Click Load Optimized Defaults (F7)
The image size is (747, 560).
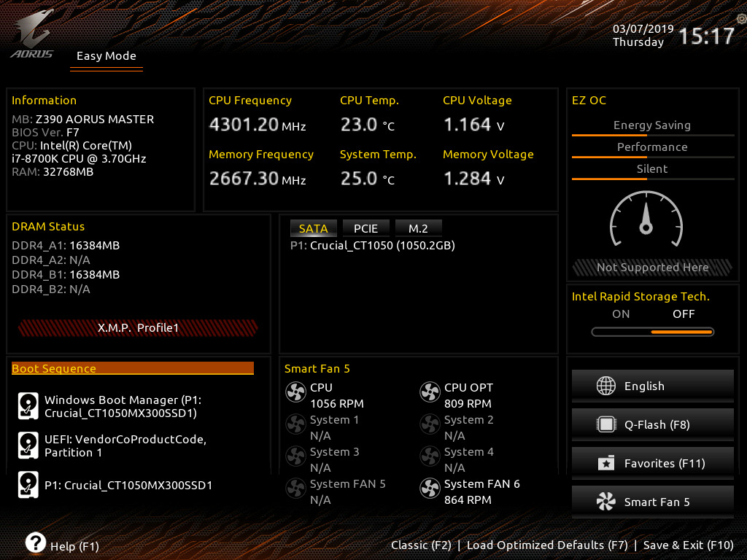point(547,545)
